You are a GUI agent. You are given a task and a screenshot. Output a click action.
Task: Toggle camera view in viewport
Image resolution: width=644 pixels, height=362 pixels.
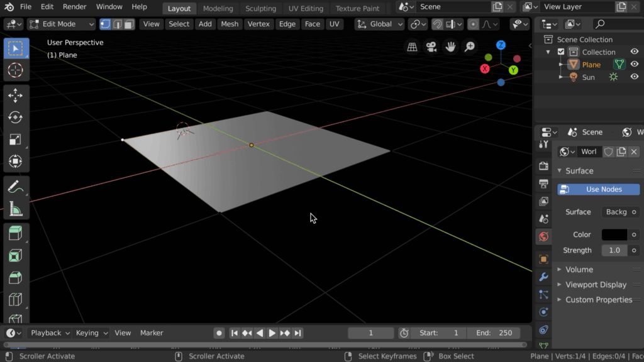click(431, 47)
